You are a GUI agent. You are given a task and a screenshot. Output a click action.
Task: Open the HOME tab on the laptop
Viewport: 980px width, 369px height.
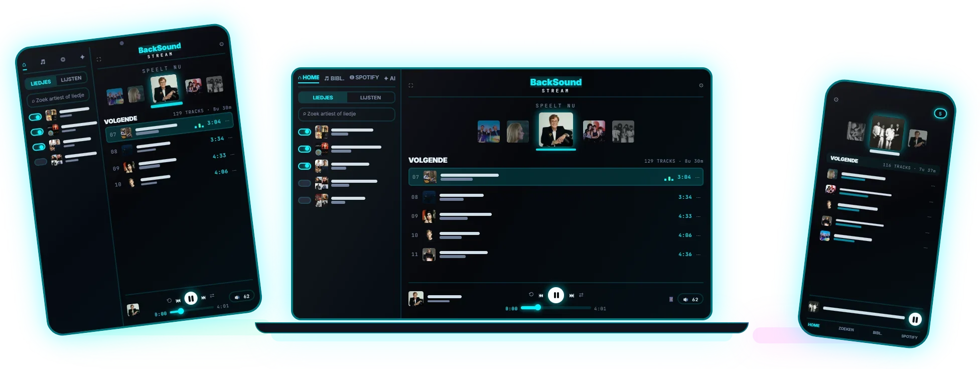pos(309,78)
